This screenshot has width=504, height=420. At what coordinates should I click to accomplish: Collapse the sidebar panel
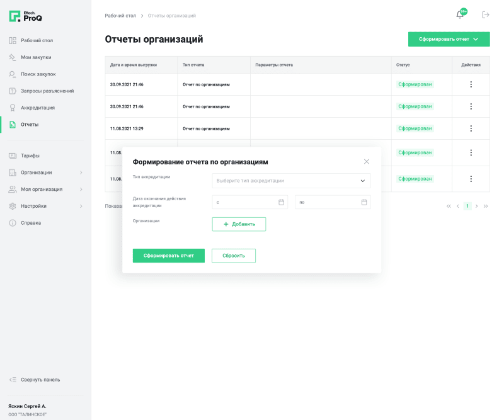[35, 380]
